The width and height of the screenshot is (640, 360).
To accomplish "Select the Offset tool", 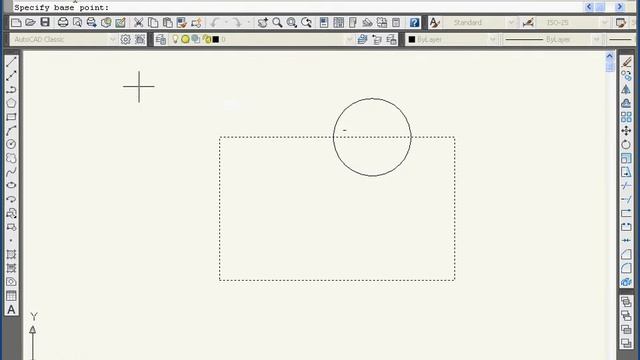I will pyautogui.click(x=626, y=103).
